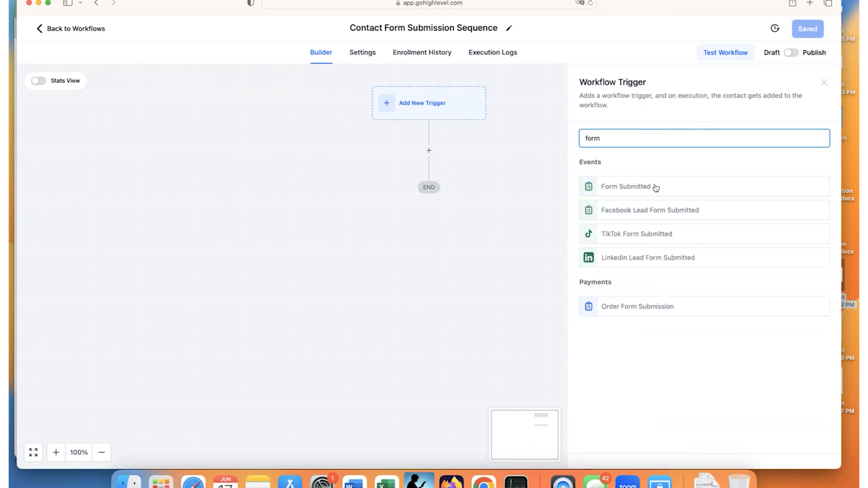Toggle the Stats View switch
The height and width of the screenshot is (488, 868).
coord(38,81)
